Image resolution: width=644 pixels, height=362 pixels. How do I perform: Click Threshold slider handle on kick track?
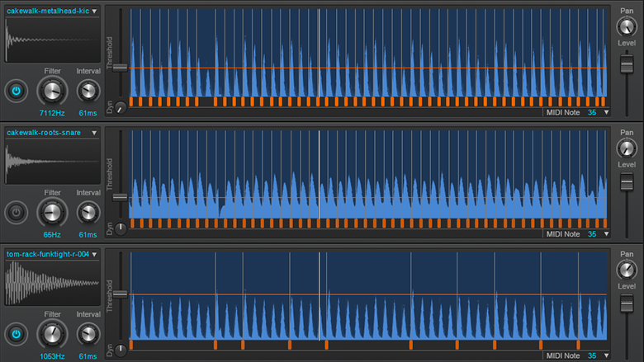point(120,68)
